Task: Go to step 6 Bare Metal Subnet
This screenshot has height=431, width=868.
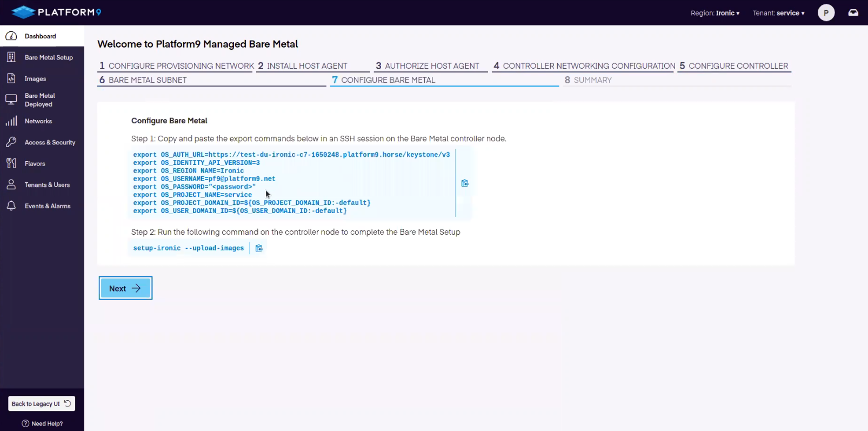Action: [212, 80]
